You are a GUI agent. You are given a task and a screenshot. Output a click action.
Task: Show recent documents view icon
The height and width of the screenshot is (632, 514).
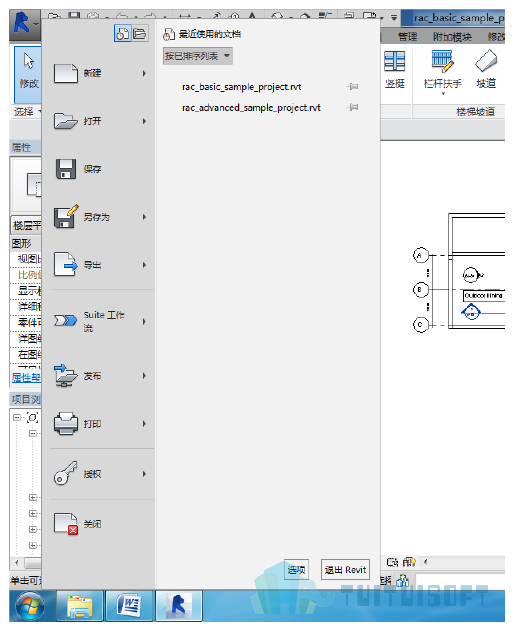click(x=122, y=33)
